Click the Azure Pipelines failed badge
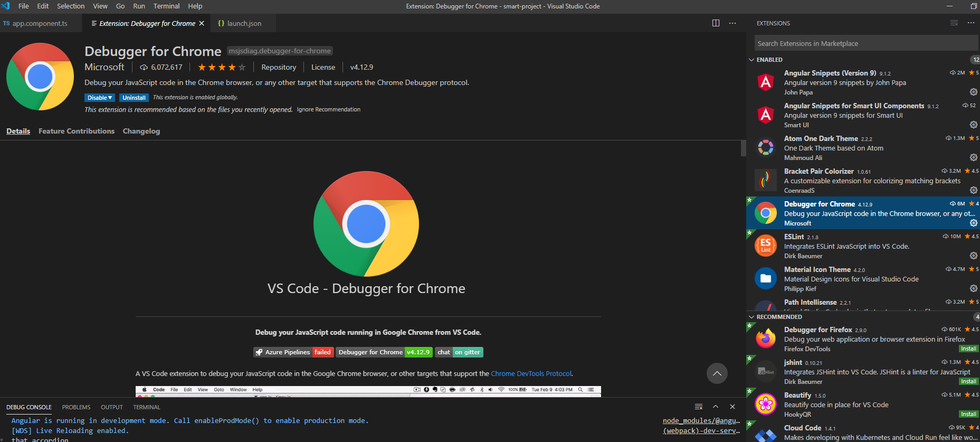 pyautogui.click(x=293, y=352)
